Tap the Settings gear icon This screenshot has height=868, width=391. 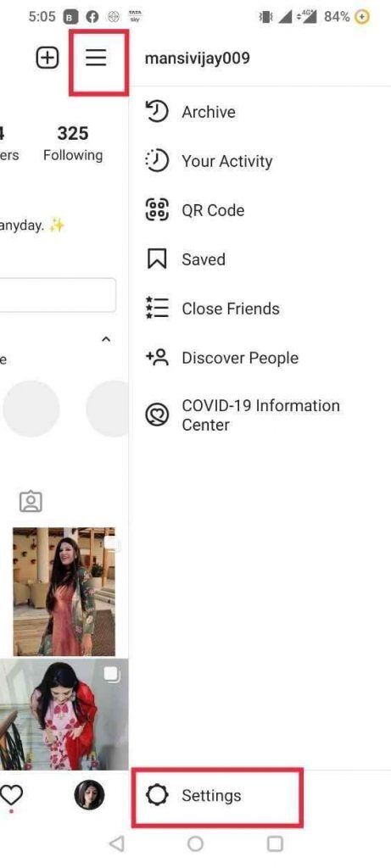[x=156, y=795]
